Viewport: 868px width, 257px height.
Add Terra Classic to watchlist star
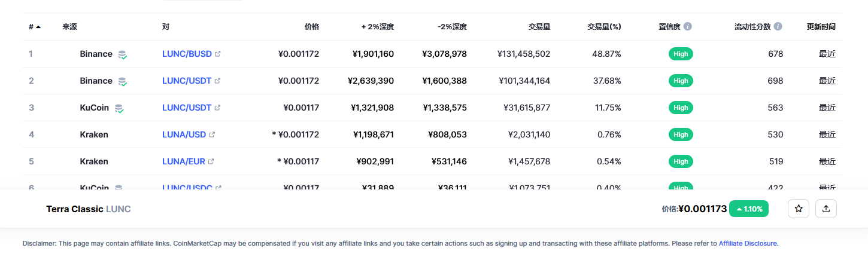[799, 209]
